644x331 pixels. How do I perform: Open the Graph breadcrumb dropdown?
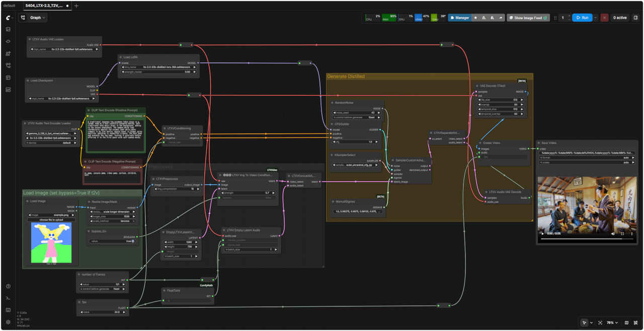pyautogui.click(x=38, y=18)
